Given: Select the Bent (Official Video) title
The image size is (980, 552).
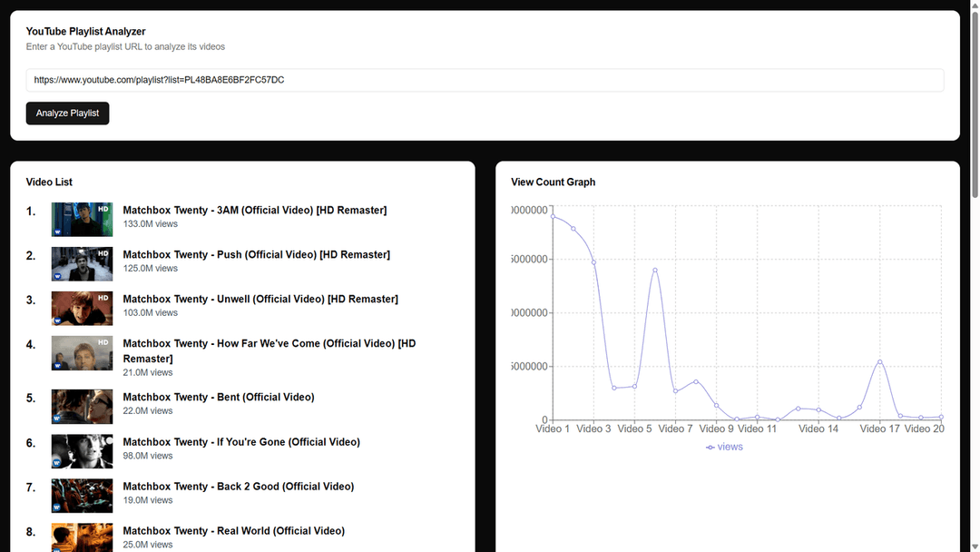Looking at the screenshot, I should point(219,397).
